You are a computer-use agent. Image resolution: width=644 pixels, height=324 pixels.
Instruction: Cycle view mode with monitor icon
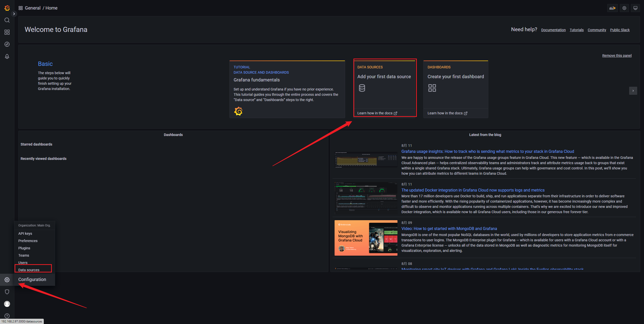[x=635, y=8]
